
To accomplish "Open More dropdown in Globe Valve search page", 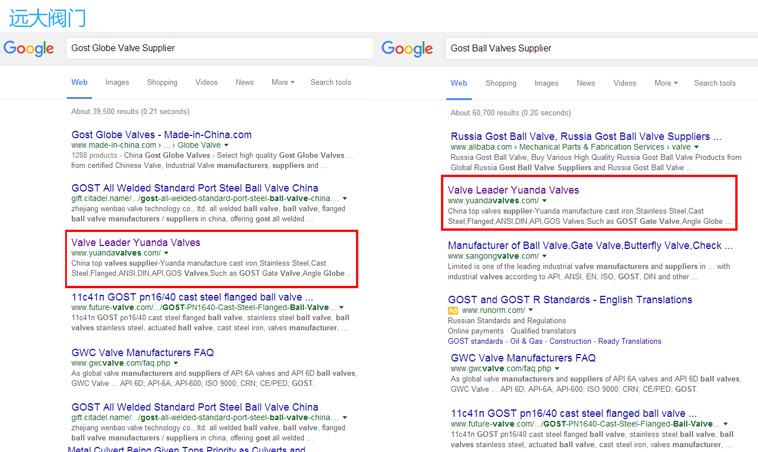I will [x=283, y=82].
